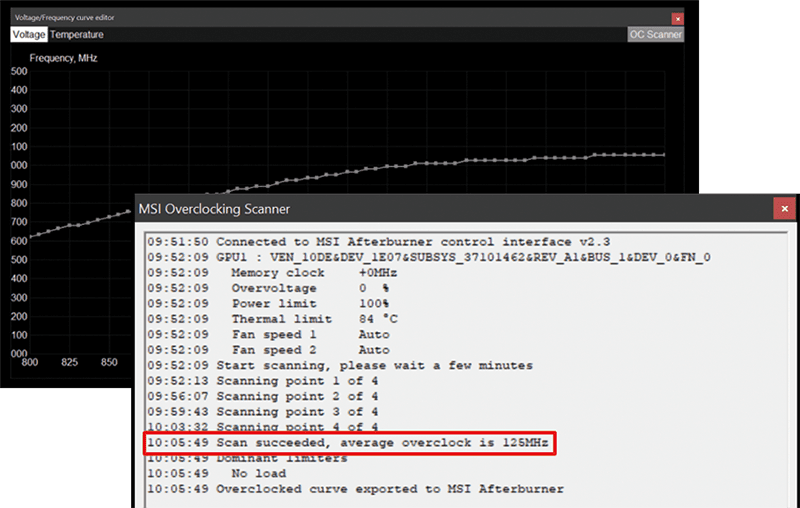
Task: Click the 'Scanning point 1 of 4' line
Action: 263,381
